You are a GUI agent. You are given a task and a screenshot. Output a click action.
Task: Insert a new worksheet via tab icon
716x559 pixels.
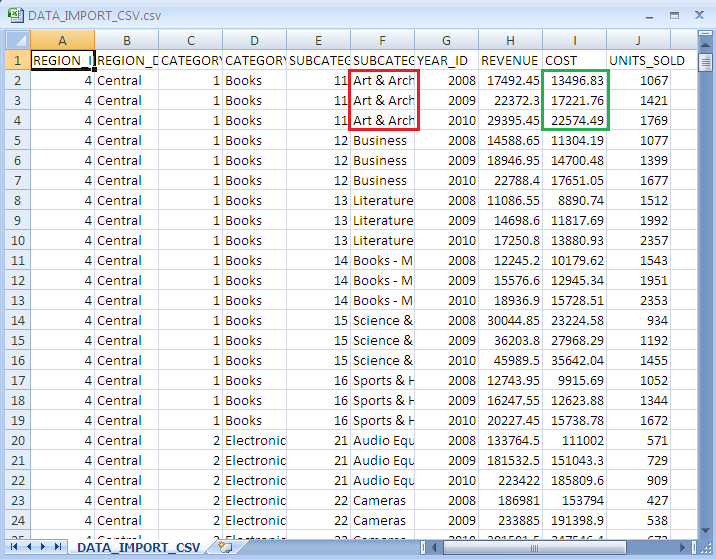(x=225, y=547)
